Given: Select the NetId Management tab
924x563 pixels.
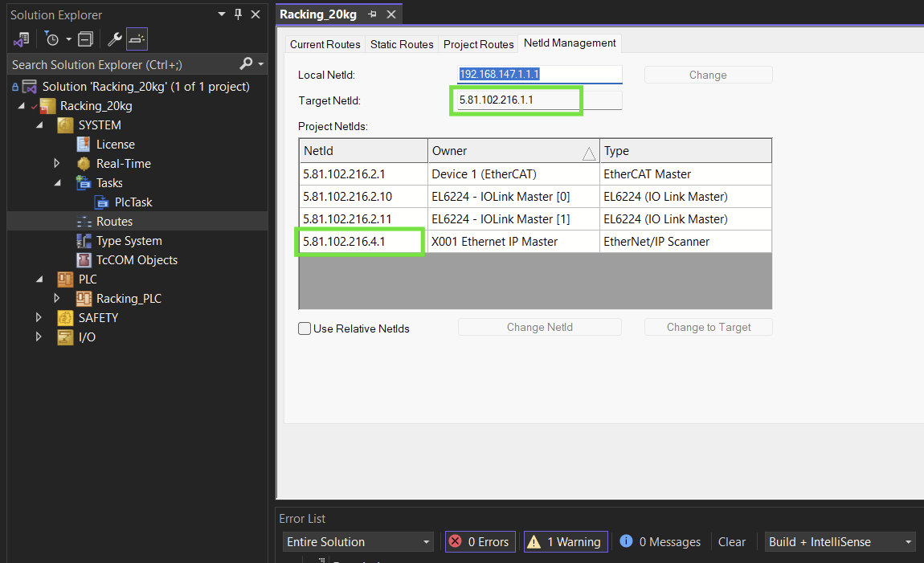Looking at the screenshot, I should [570, 43].
